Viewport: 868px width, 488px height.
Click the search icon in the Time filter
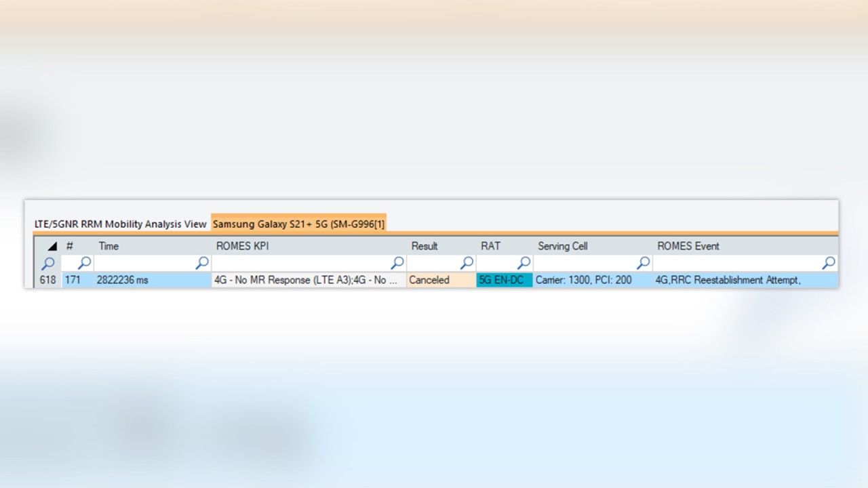click(x=202, y=263)
